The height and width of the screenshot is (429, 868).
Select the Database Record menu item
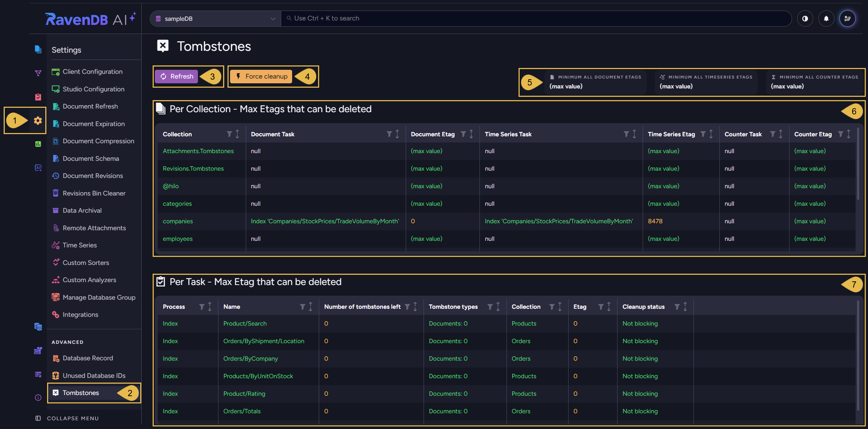click(88, 358)
